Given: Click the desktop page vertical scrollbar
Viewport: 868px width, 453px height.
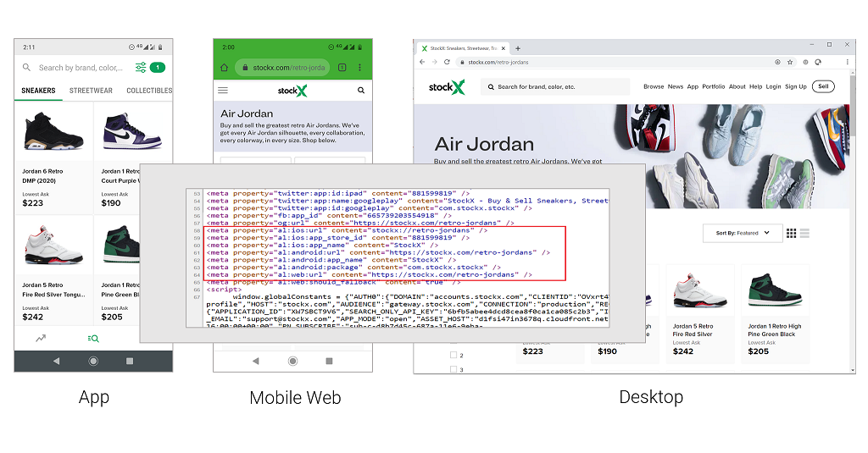Looking at the screenshot, I should (853, 107).
